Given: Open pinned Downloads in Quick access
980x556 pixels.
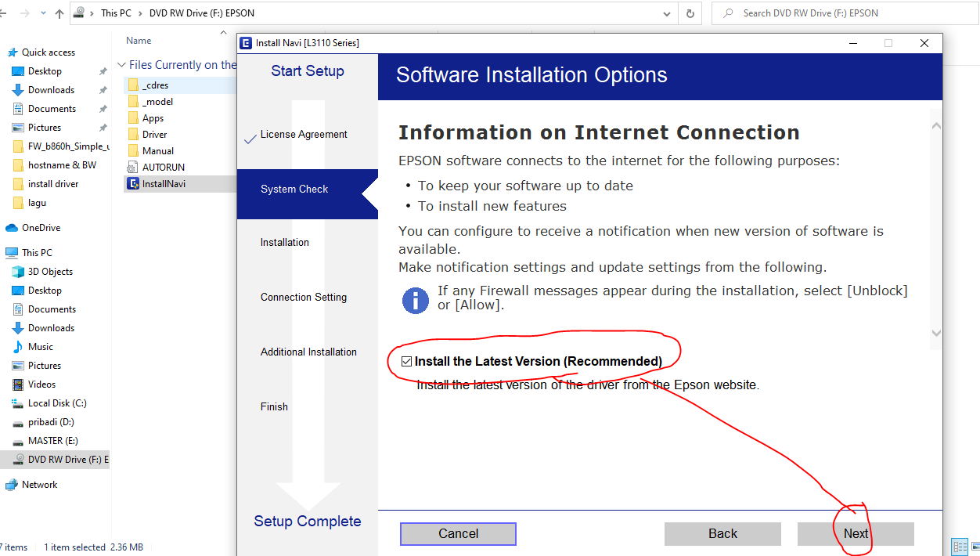Looking at the screenshot, I should tap(51, 90).
